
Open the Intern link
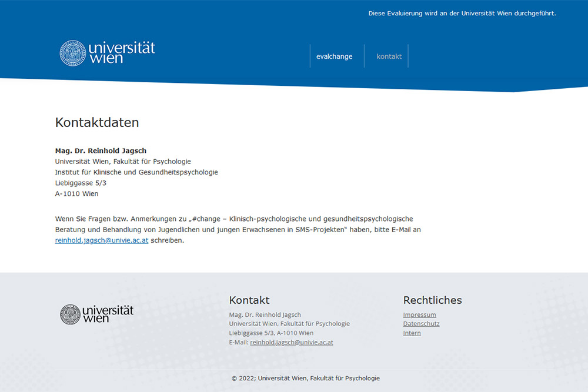click(412, 333)
